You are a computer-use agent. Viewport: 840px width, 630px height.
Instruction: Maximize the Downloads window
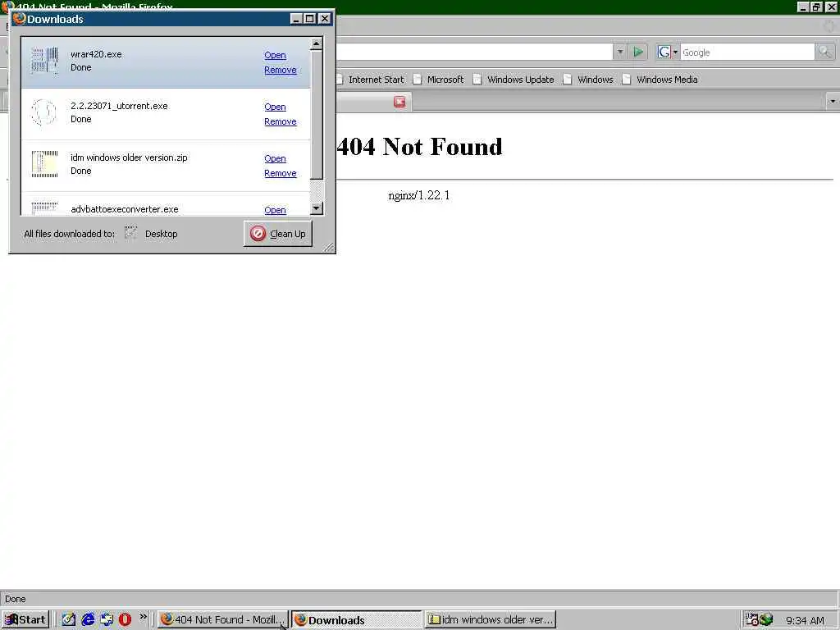(x=310, y=19)
